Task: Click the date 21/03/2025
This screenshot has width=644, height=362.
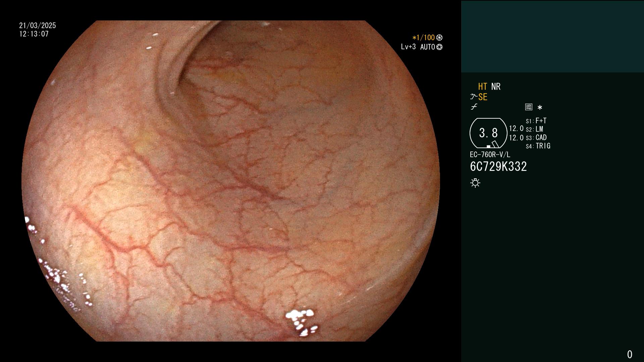Action: (x=38, y=26)
